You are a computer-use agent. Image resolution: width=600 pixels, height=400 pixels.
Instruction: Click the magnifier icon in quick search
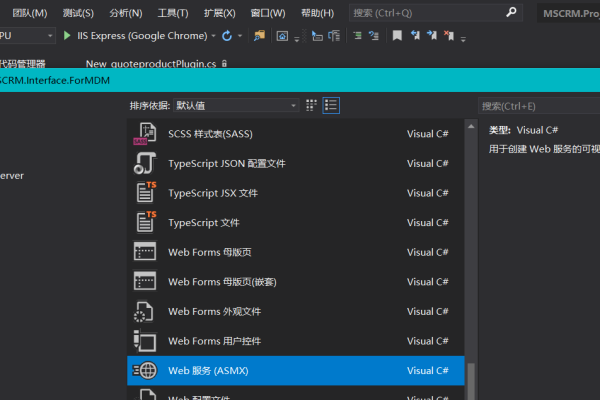(x=511, y=13)
